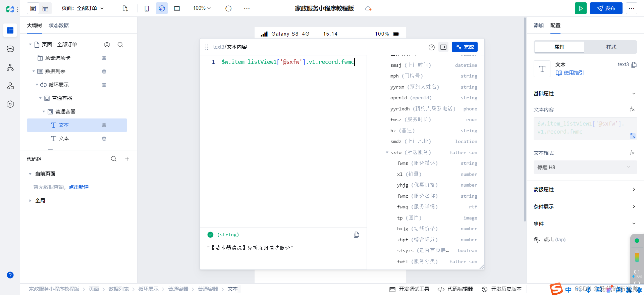Open the 使用指引 link
Viewport: 644px width, 295px height.
570,73
